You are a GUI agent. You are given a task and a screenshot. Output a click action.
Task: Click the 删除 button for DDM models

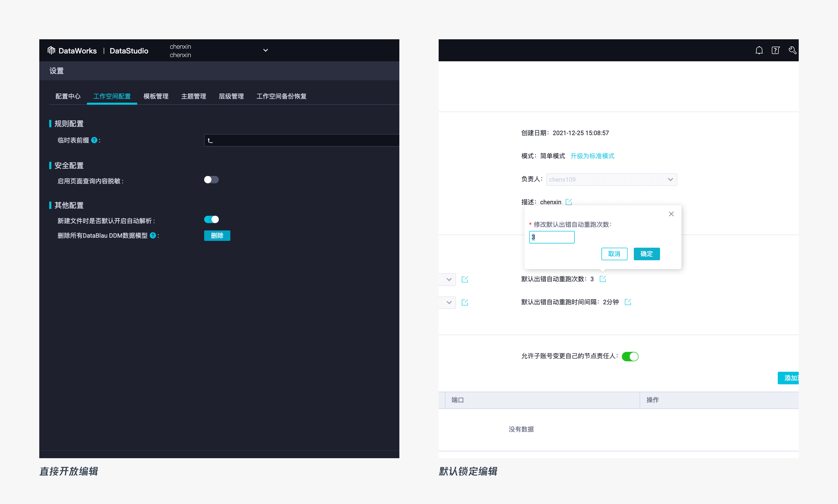[217, 235]
